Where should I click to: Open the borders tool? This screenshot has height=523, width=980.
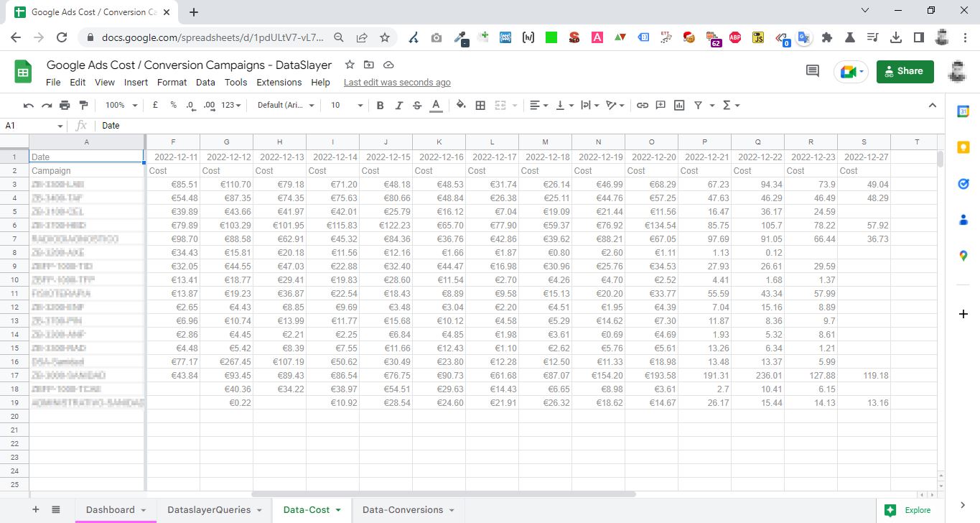click(480, 105)
